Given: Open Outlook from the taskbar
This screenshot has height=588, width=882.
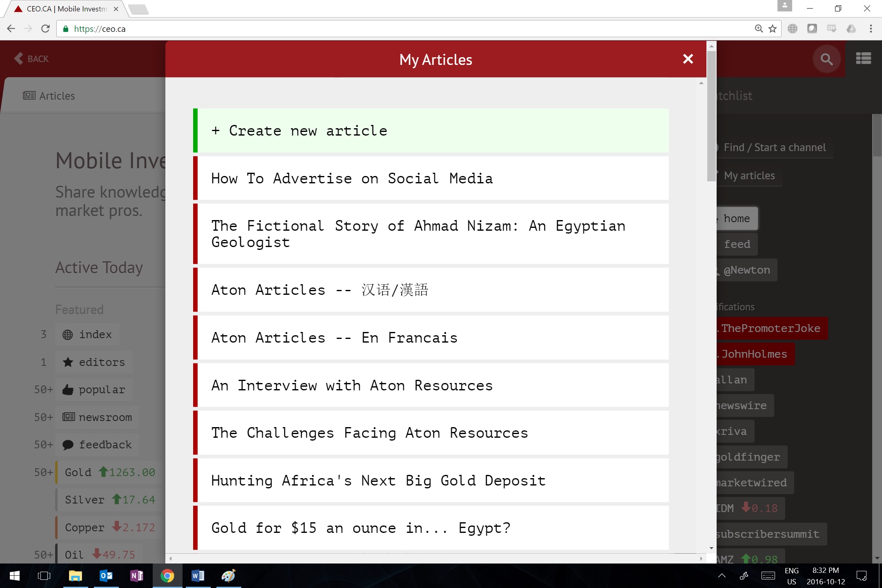Looking at the screenshot, I should (x=106, y=576).
